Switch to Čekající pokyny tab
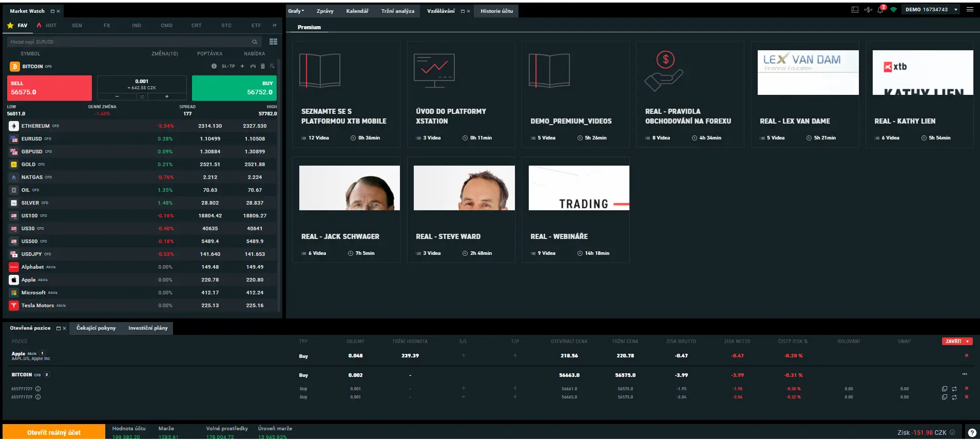 (x=96, y=328)
